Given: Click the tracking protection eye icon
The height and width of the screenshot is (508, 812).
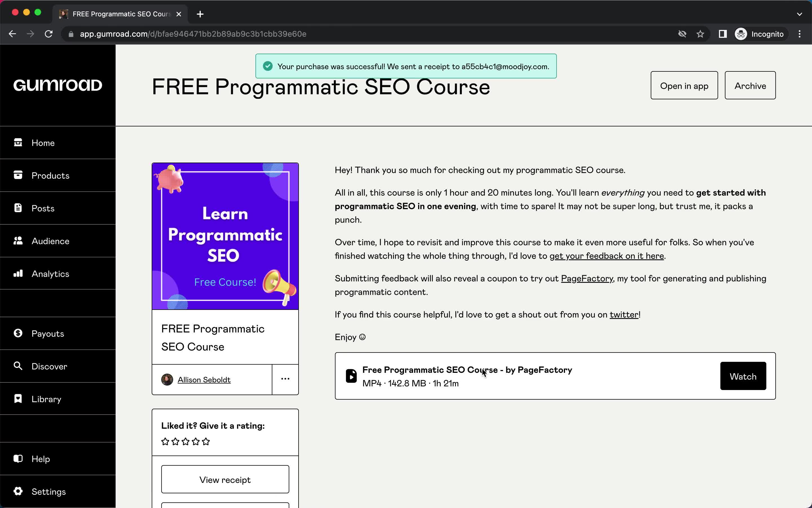Looking at the screenshot, I should click(682, 34).
